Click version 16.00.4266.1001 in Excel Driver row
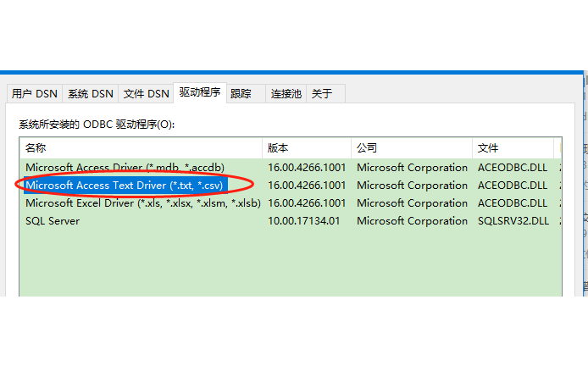Screen dimensions: 588x366 click(x=307, y=203)
